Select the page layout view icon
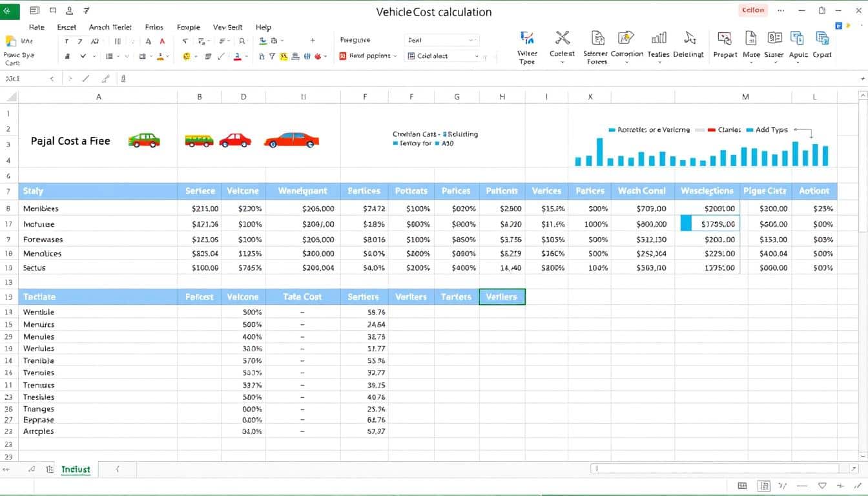The image size is (868, 496). tap(763, 486)
